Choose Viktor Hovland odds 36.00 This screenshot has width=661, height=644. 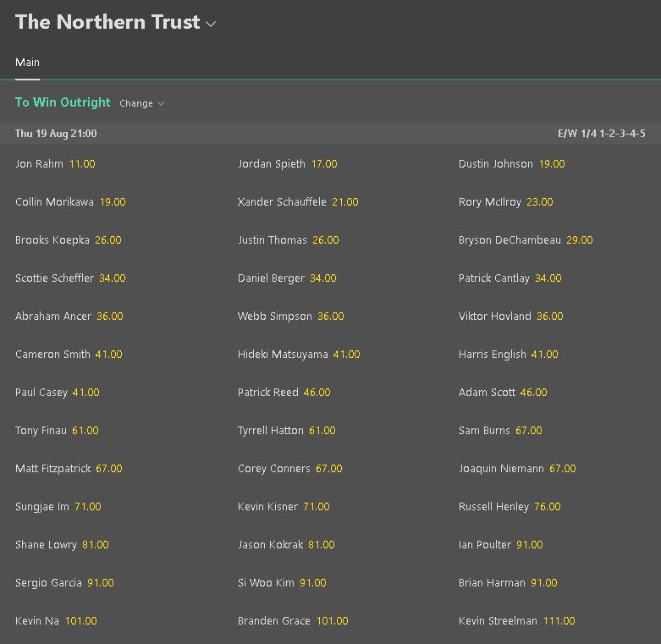(x=550, y=316)
